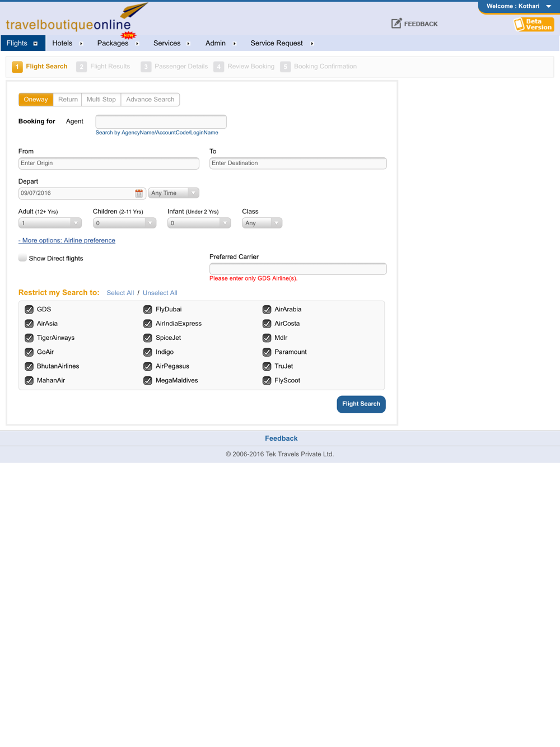Switch to the Multi Stop tab

pyautogui.click(x=101, y=100)
